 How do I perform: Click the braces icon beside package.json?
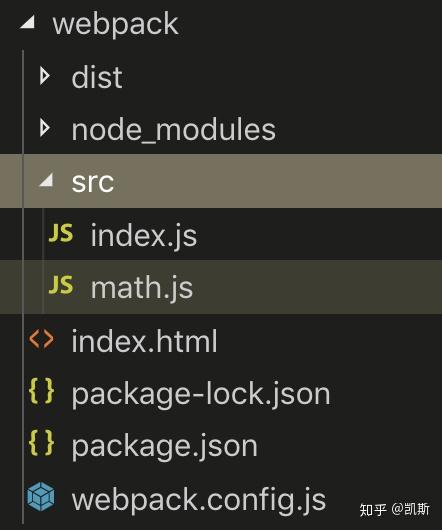41,443
